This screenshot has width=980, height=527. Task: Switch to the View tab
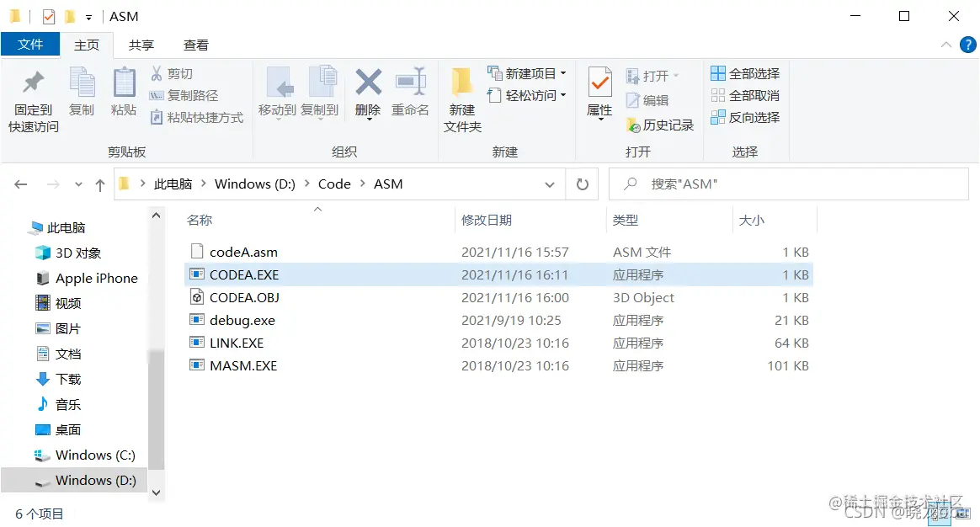pos(195,45)
